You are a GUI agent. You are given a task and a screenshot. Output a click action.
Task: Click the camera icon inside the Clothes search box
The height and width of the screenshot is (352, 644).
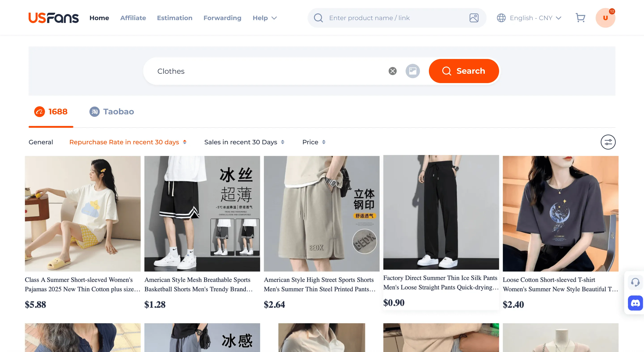pyautogui.click(x=413, y=71)
